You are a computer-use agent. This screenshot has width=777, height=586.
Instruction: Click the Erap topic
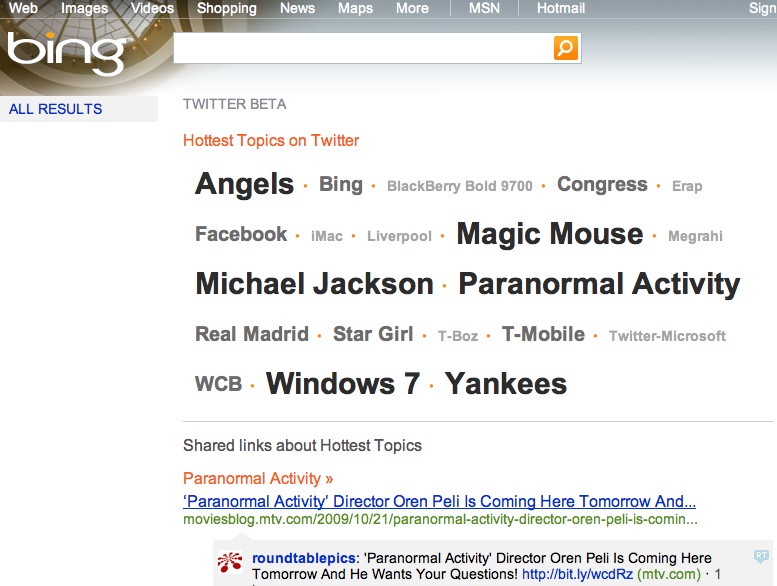[x=687, y=186]
